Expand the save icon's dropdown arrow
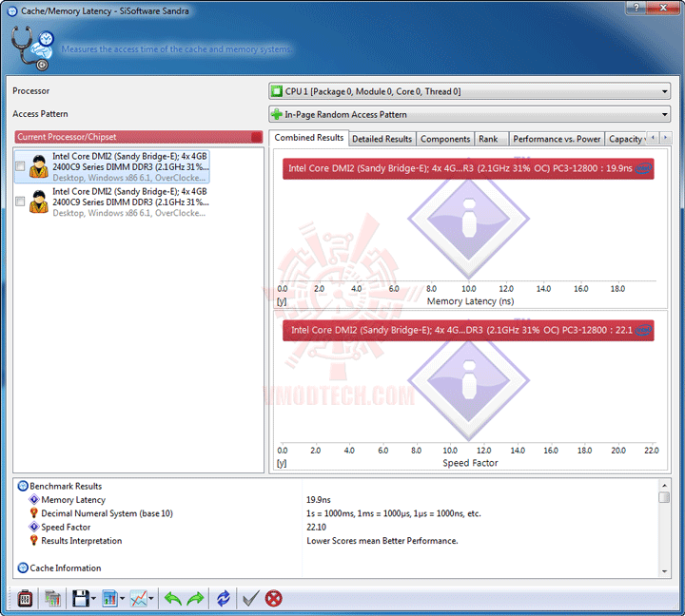 coord(93,599)
